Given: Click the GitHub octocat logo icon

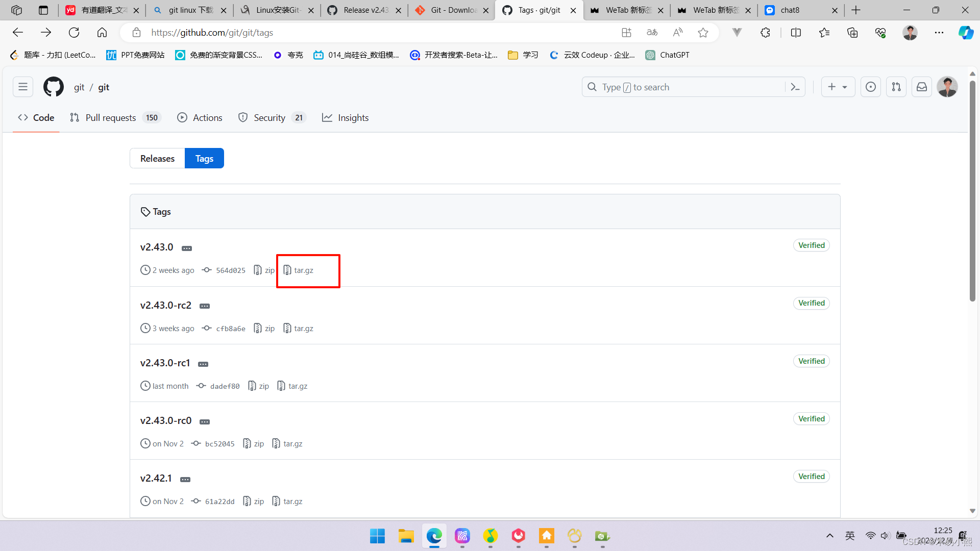Looking at the screenshot, I should pyautogui.click(x=53, y=87).
